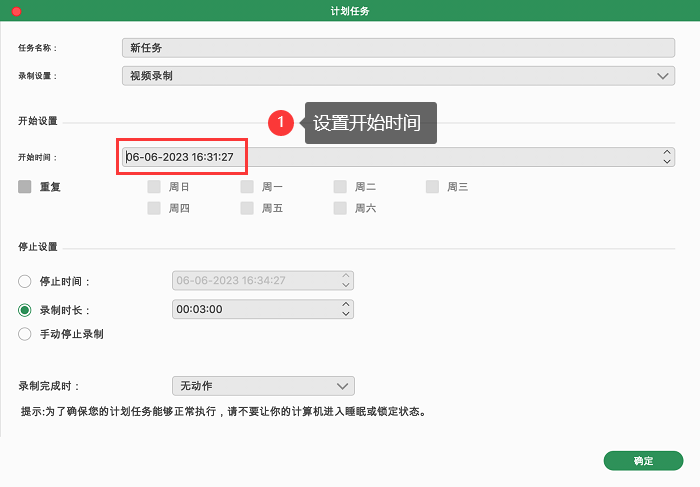Increase start time with the up stepper arrow
The image size is (700, 487).
[x=667, y=153]
